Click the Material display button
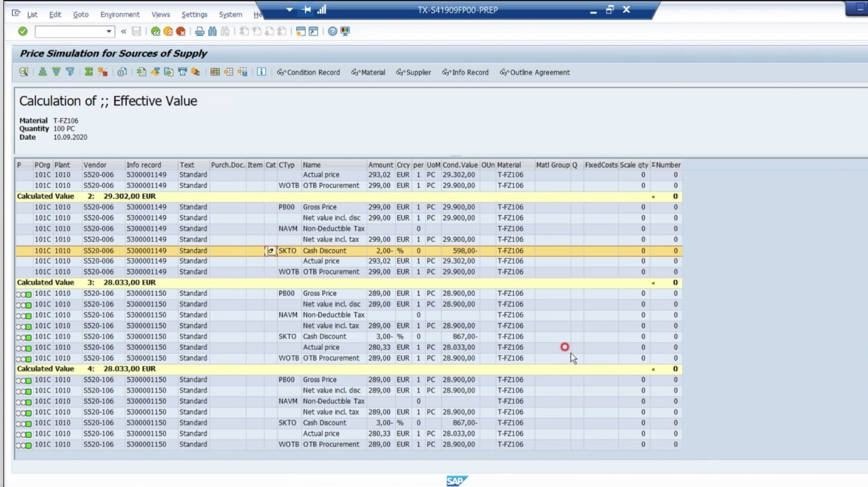Viewport: 868px width, 487px height. 368,72
